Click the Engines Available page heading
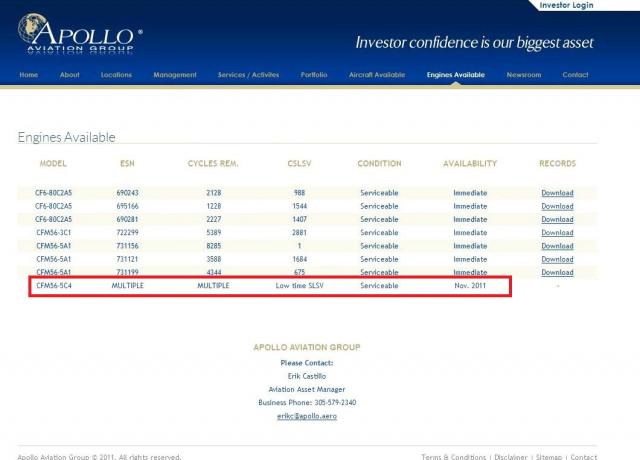Image resolution: width=640 pixels, height=460 pixels. click(x=67, y=137)
